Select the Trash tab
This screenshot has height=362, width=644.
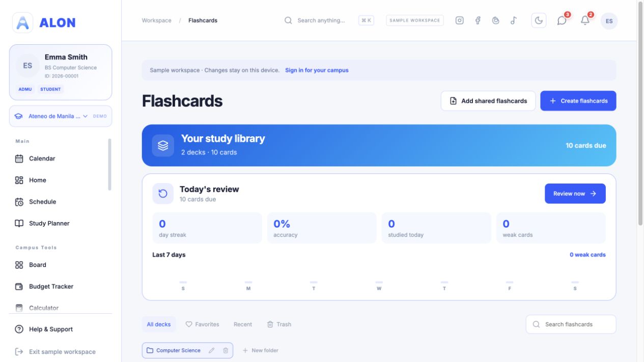(x=279, y=324)
